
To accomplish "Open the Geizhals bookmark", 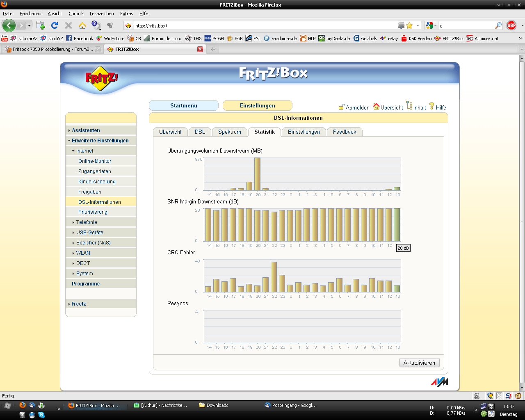I will pyautogui.click(x=365, y=38).
